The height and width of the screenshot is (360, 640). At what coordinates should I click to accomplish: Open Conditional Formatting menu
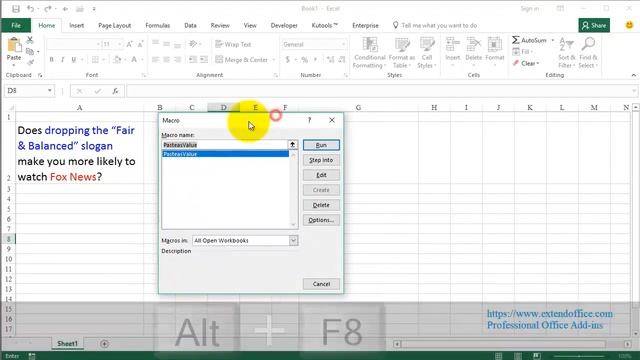369,52
